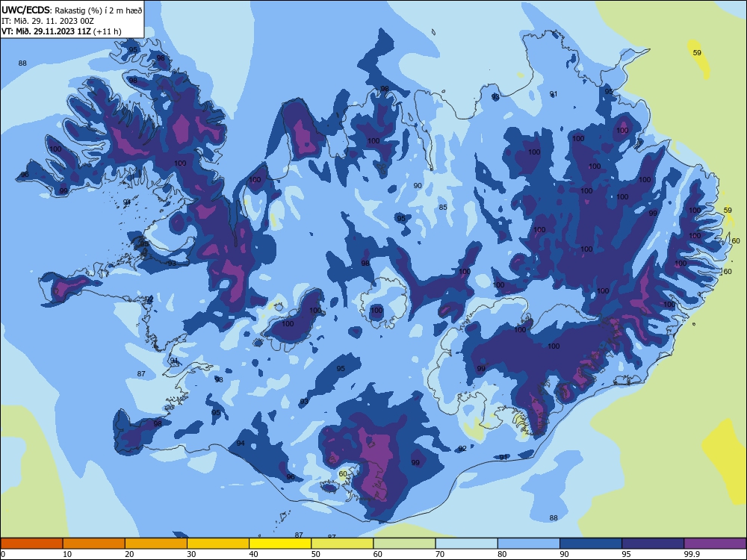Click the "40" legend tick label
Screen dimensions: 747x560
(x=254, y=554)
